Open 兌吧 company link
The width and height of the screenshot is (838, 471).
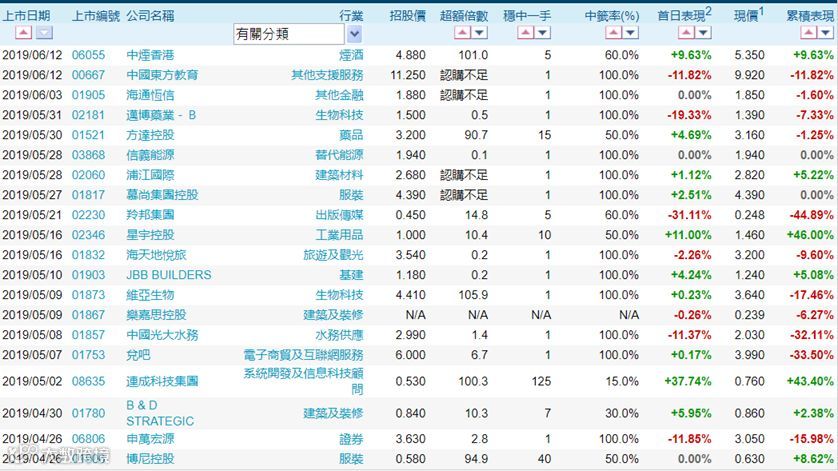coord(138,355)
